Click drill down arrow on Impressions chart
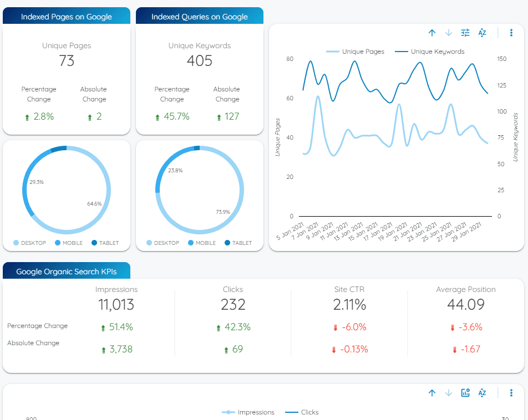 (x=449, y=393)
